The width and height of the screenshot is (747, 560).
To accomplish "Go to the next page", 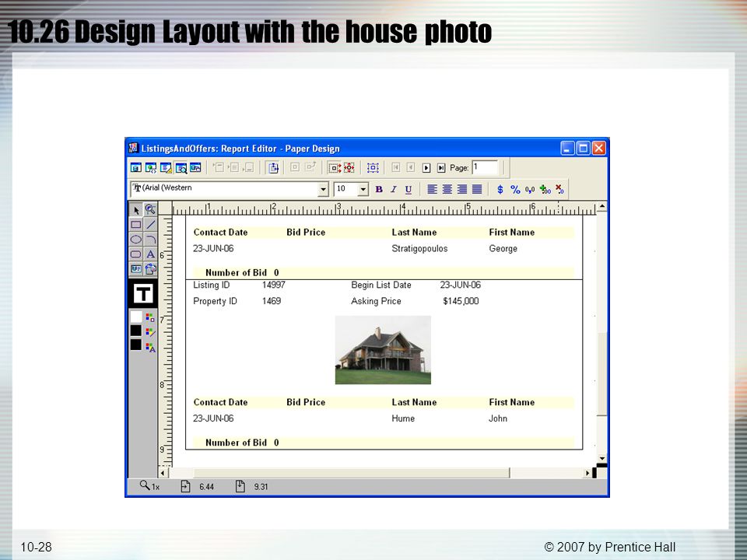I will [426, 168].
